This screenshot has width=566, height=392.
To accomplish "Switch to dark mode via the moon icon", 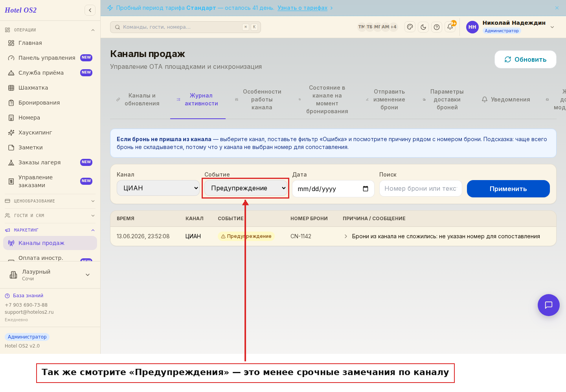I will coord(423,27).
